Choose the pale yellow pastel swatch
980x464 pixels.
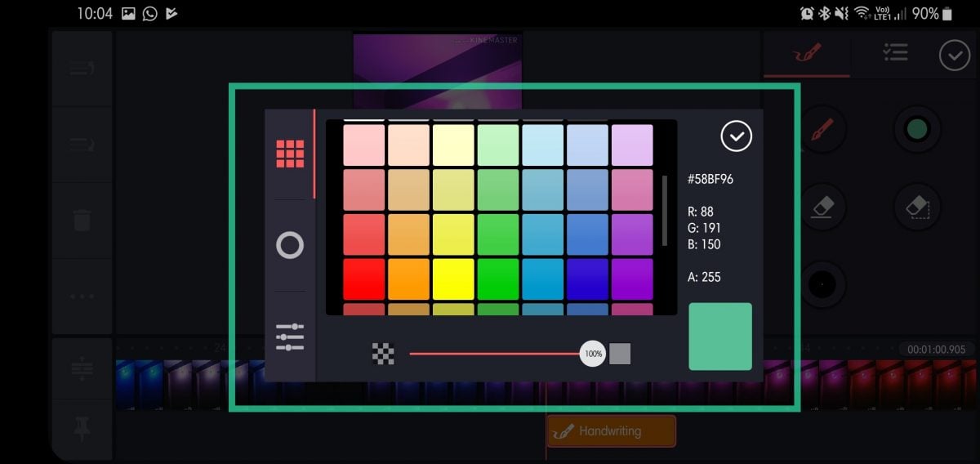pos(453,145)
